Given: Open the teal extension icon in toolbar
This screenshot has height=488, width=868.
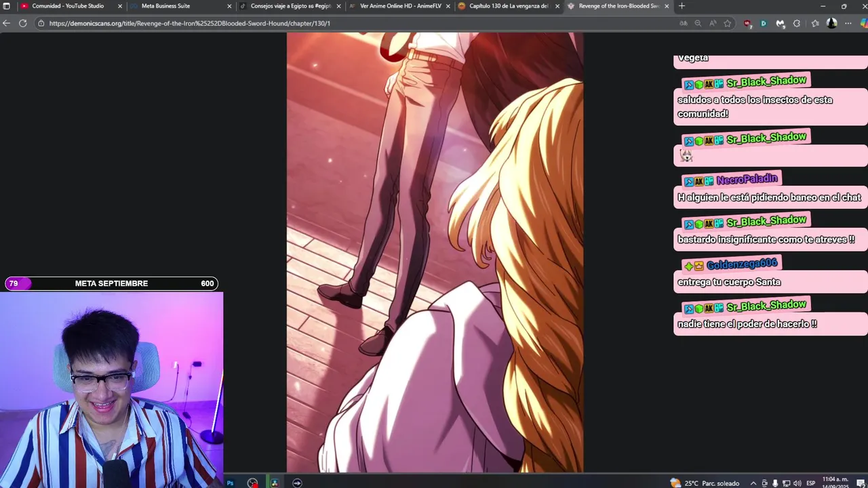Looking at the screenshot, I should click(x=764, y=23).
